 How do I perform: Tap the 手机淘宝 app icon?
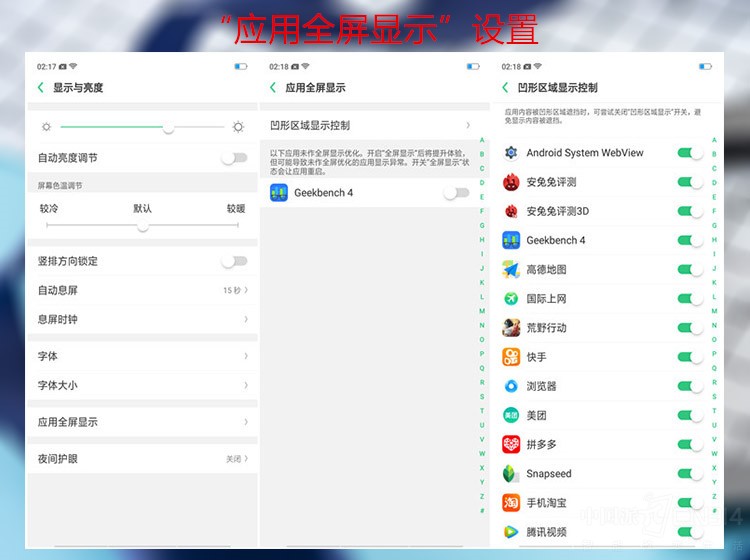pyautogui.click(x=511, y=503)
